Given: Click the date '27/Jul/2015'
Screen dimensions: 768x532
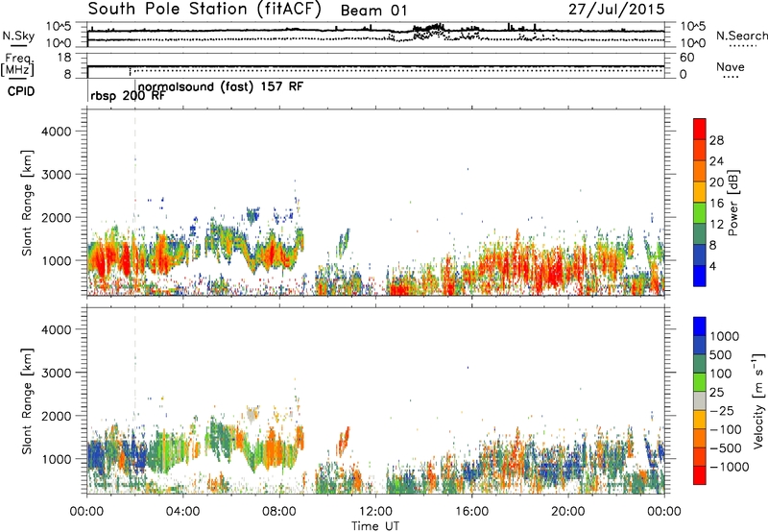Looking at the screenshot, I should (616, 9).
